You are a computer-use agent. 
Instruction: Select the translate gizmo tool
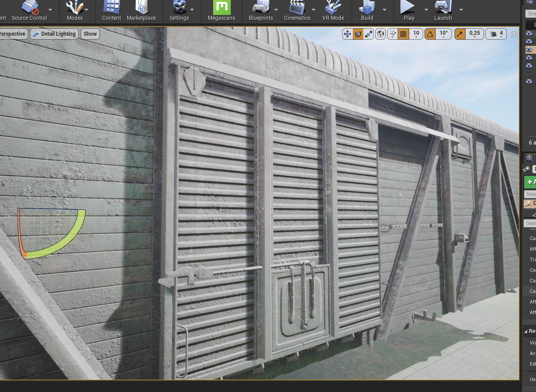347,34
